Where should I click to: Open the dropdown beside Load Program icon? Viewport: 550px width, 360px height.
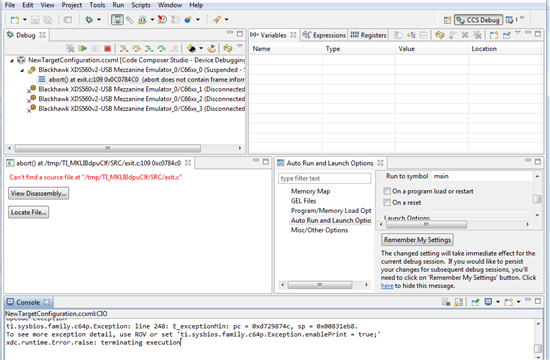tap(152, 20)
